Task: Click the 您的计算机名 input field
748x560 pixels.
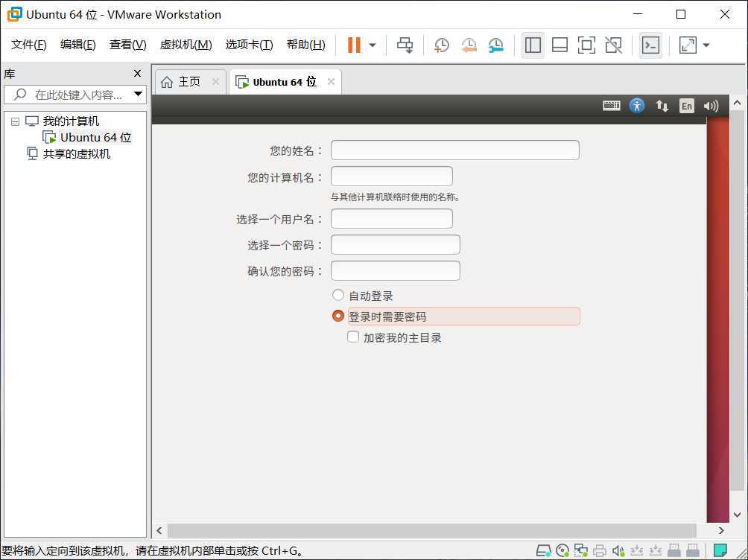Action: point(392,176)
